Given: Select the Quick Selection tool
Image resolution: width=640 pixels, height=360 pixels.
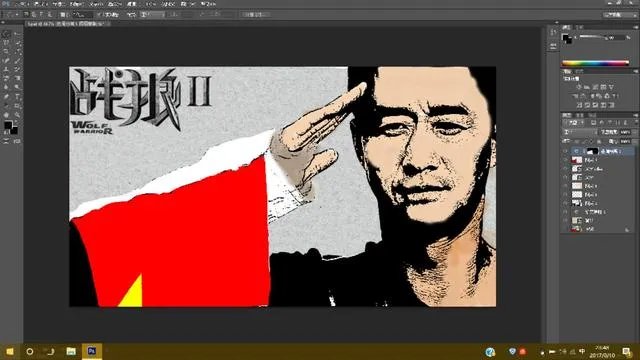Looking at the screenshot, I should [x=18, y=43].
